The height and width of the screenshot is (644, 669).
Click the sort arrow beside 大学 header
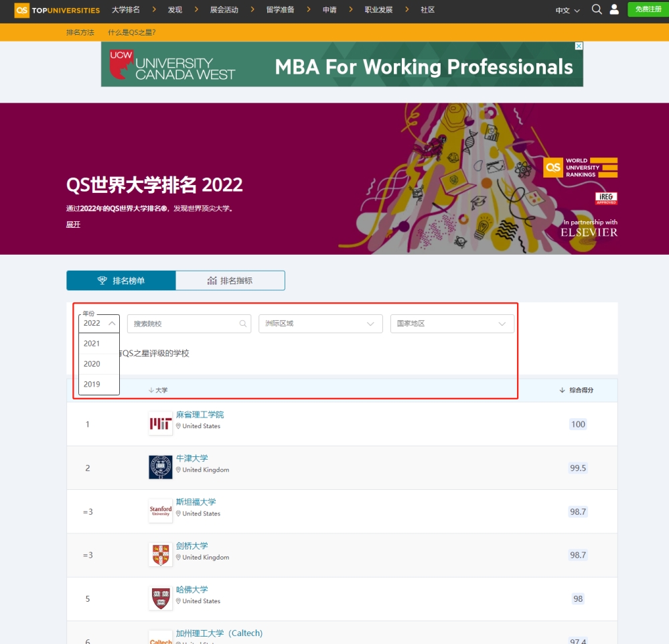tap(151, 390)
